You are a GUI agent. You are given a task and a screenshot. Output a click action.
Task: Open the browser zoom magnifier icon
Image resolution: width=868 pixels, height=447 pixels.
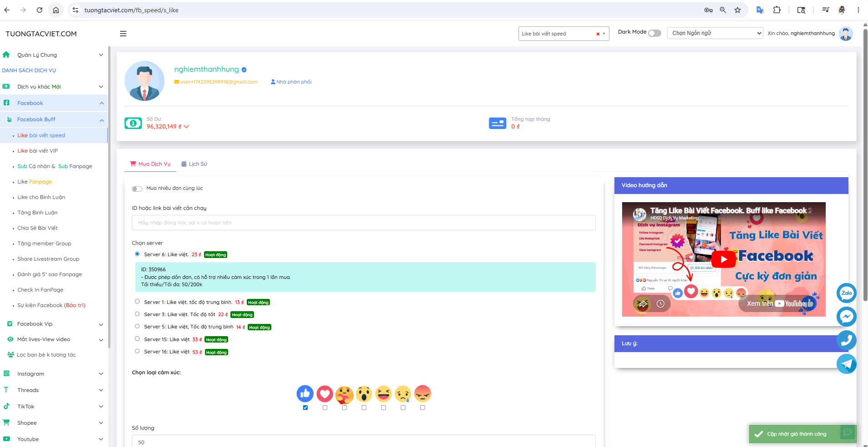[723, 10]
